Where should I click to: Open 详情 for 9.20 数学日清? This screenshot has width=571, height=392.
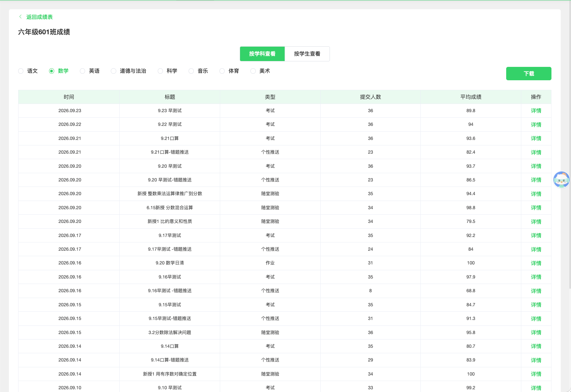[x=536, y=263]
